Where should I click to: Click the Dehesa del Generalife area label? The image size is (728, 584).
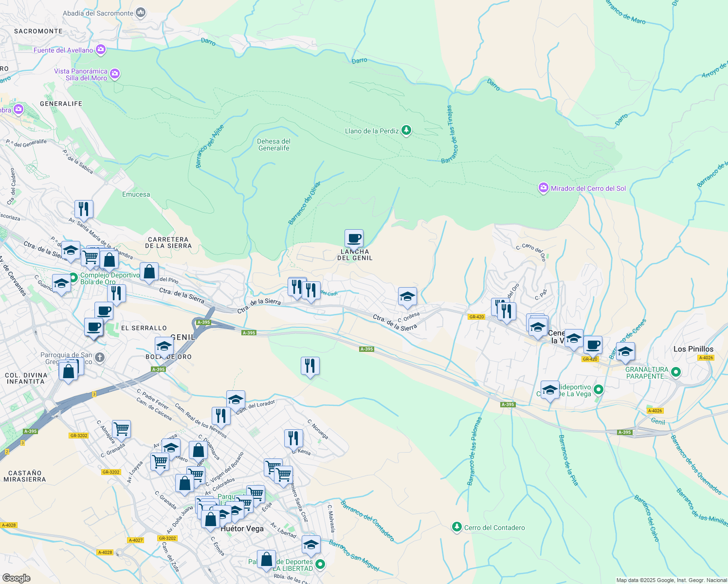pyautogui.click(x=273, y=144)
